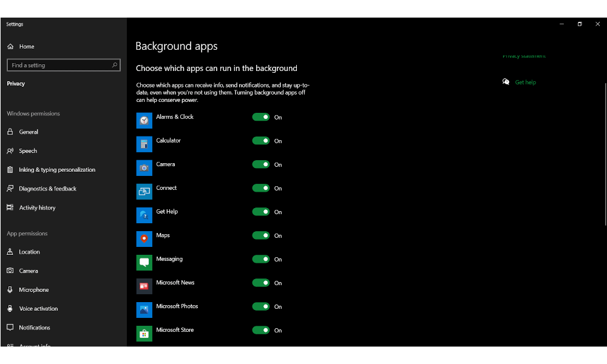Click the Camera app icon in the list
This screenshot has width=607, height=364.
144,168
